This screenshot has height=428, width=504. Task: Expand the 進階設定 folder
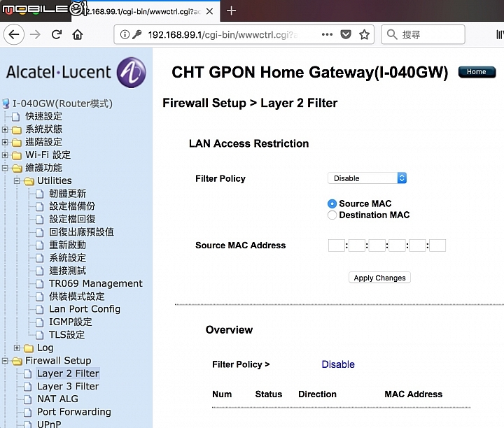coord(5,142)
